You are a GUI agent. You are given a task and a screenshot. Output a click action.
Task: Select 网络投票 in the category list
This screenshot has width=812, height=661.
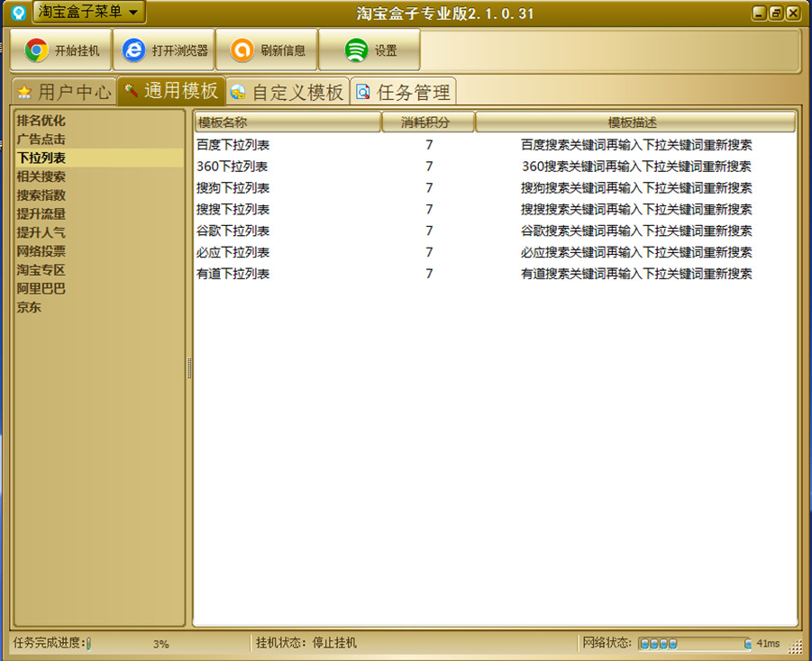[99, 251]
